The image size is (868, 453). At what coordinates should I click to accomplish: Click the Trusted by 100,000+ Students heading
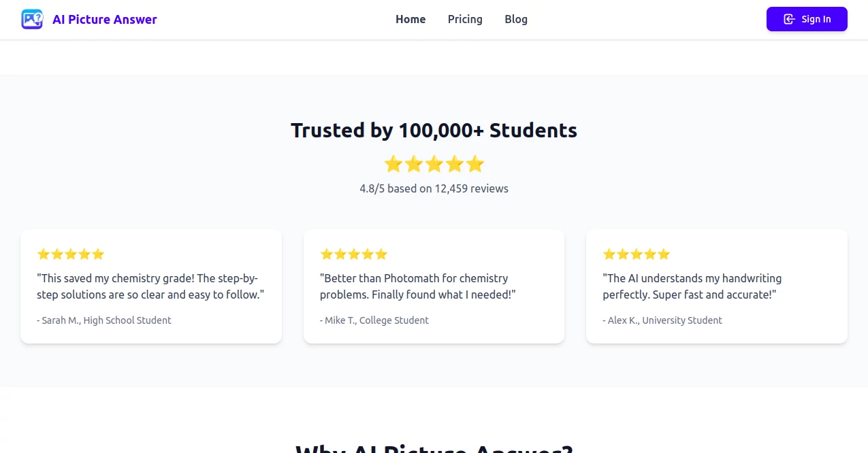tap(434, 130)
